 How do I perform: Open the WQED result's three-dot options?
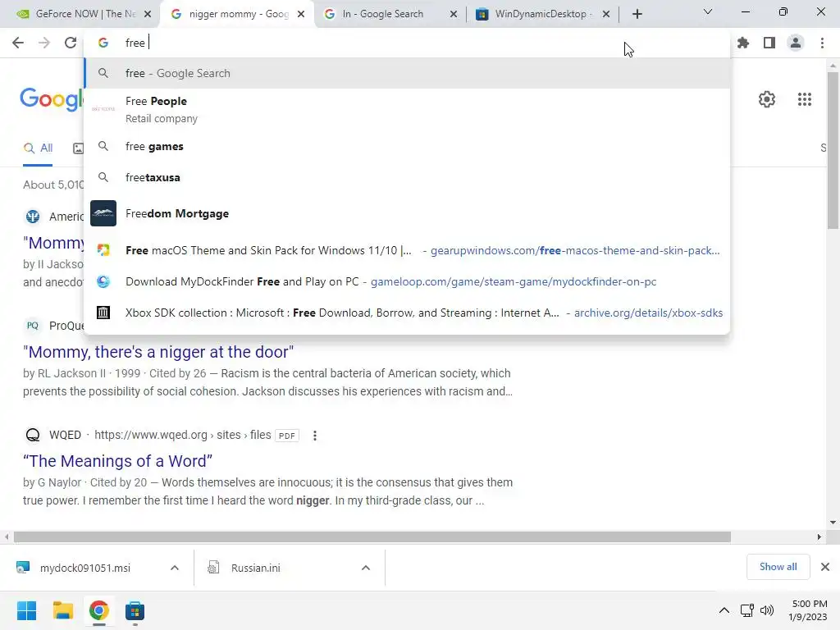(315, 436)
